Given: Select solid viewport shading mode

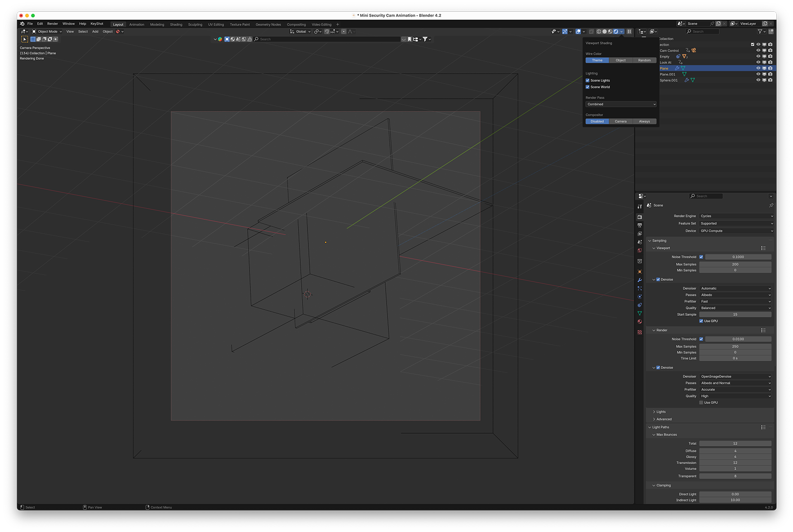Looking at the screenshot, I should pos(605,31).
